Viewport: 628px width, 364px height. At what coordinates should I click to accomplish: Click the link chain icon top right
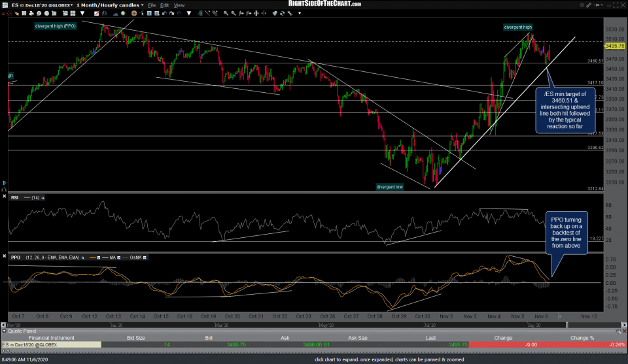tap(589, 5)
